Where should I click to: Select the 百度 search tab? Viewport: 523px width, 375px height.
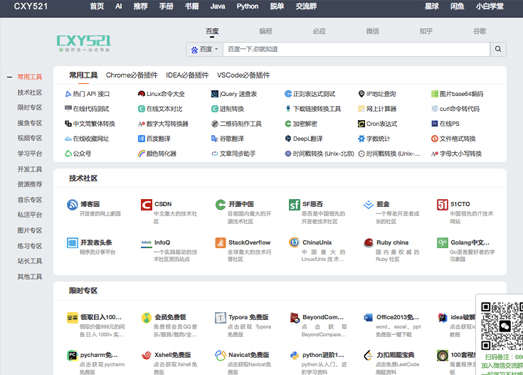(212, 31)
